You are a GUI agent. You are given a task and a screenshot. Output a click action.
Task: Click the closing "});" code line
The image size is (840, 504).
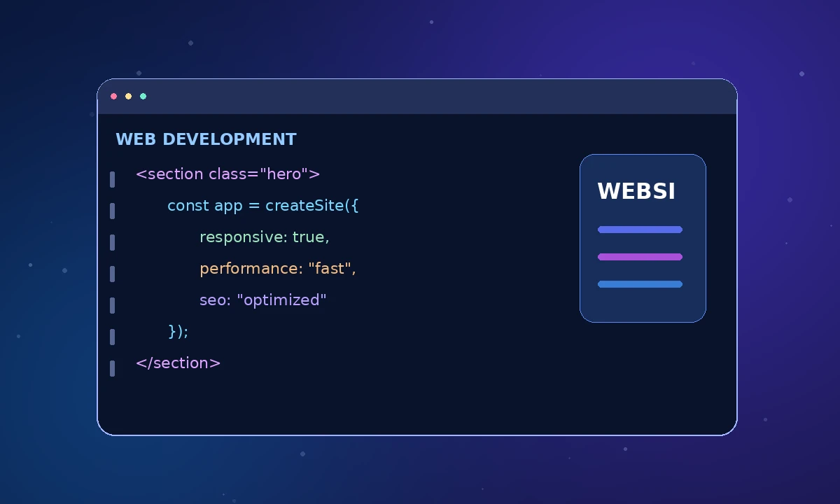coord(178,331)
